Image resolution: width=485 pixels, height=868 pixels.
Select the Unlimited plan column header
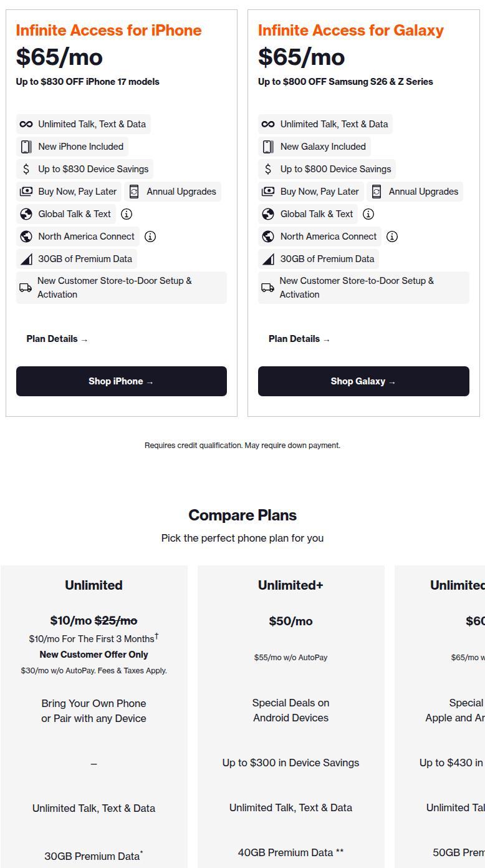[94, 585]
